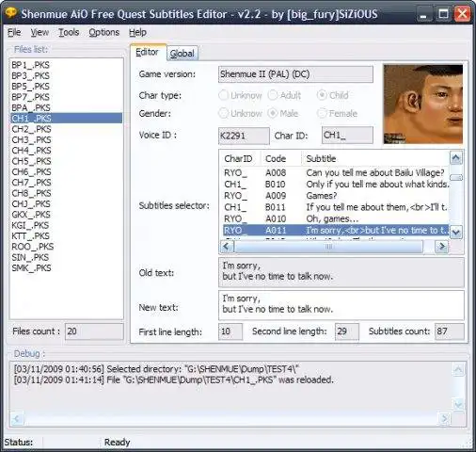This screenshot has width=476, height=452.
Task: Select BP7_.PKS in files list
Action: 66,97
